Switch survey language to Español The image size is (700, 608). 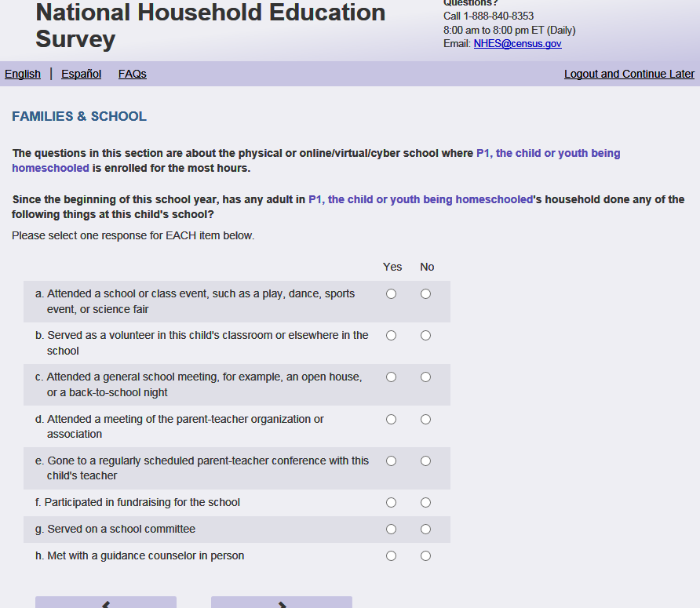click(x=81, y=74)
